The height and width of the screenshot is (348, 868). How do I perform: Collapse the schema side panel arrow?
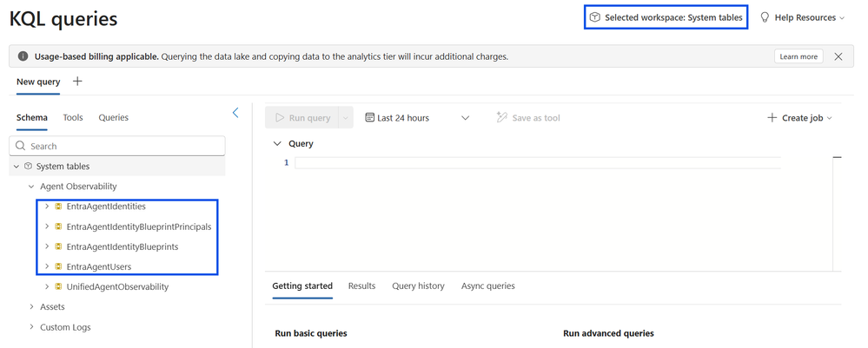(x=235, y=113)
